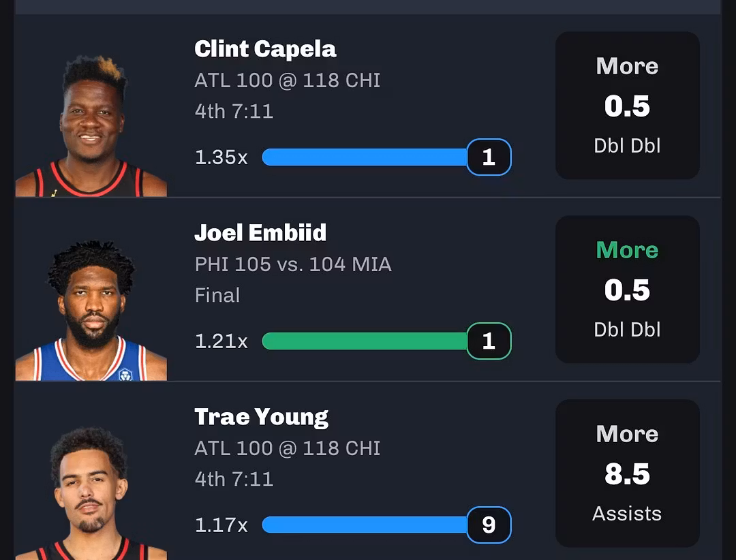The width and height of the screenshot is (736, 560).
Task: Select Trae Young's More 8.5 Assists pick
Action: point(627,473)
